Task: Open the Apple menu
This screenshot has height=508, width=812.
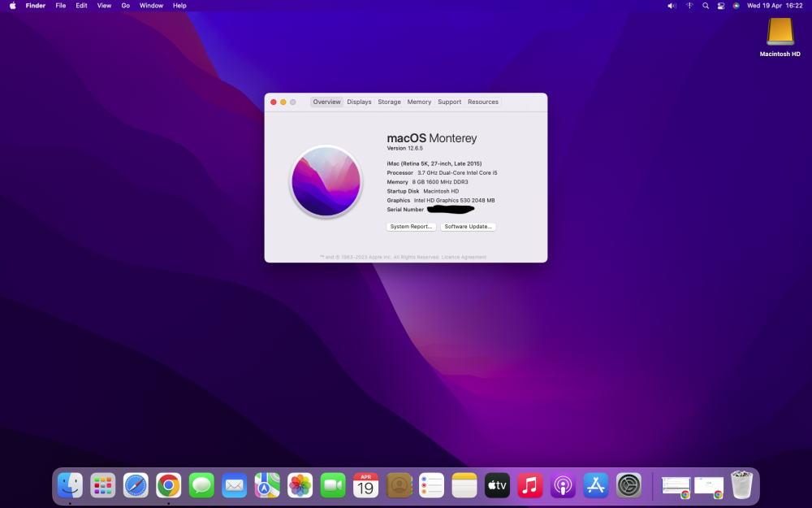Action: (12, 6)
